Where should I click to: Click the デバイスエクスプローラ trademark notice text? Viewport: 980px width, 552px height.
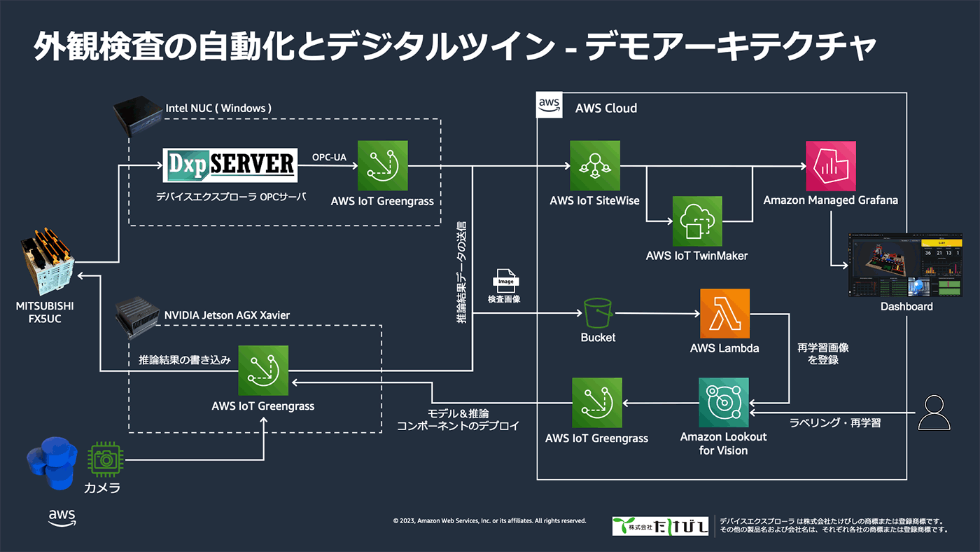pyautogui.click(x=834, y=526)
